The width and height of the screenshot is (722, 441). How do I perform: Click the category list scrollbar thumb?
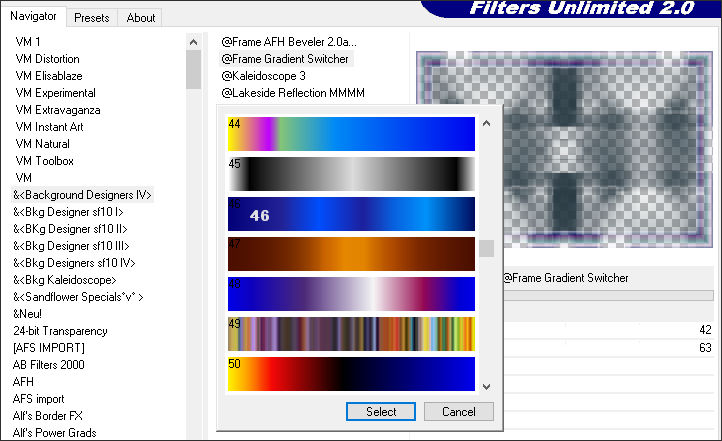(193, 70)
